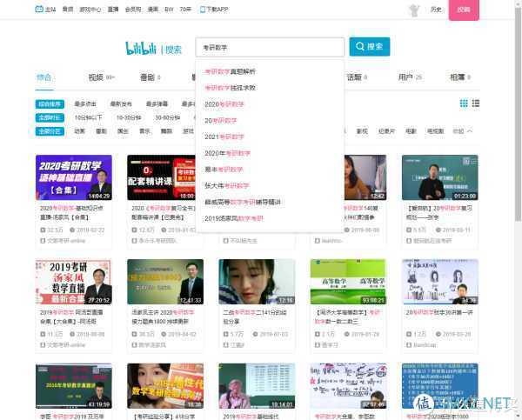Click the pink 投稿 upload button

[x=464, y=10]
